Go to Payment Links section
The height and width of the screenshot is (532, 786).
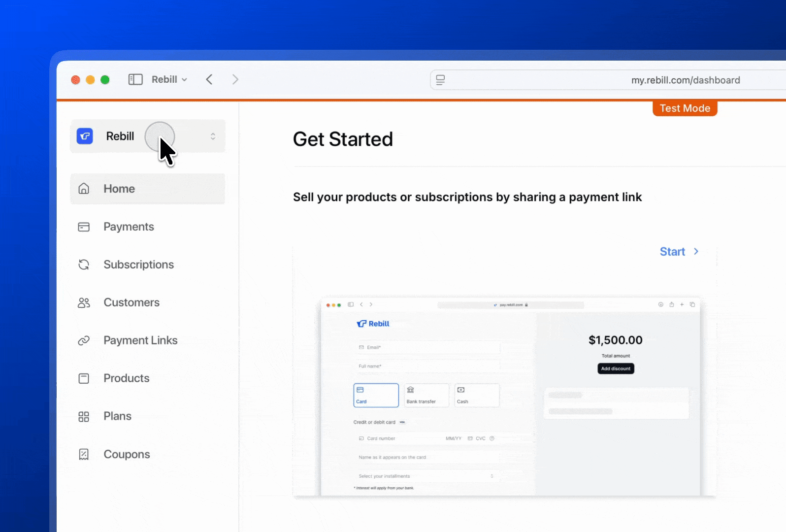pos(140,340)
